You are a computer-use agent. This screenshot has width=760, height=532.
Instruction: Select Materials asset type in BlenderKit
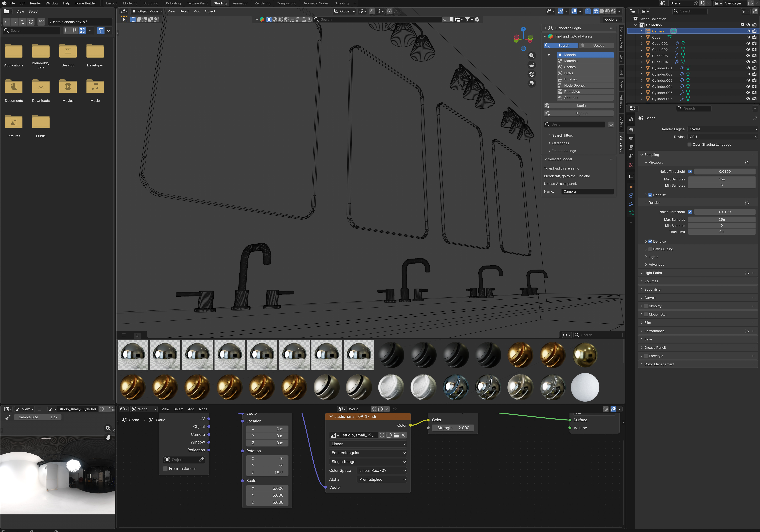[585, 61]
